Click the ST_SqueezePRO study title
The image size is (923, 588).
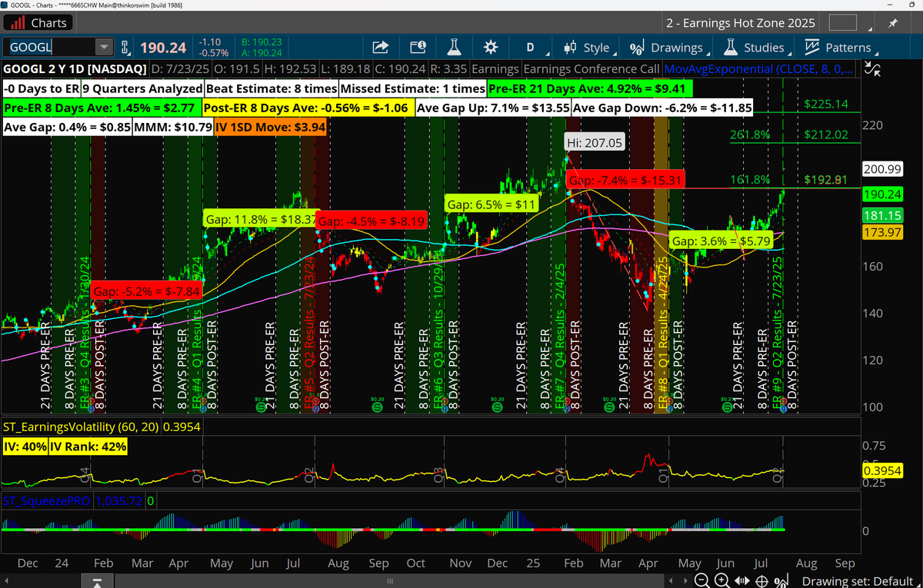tap(47, 500)
